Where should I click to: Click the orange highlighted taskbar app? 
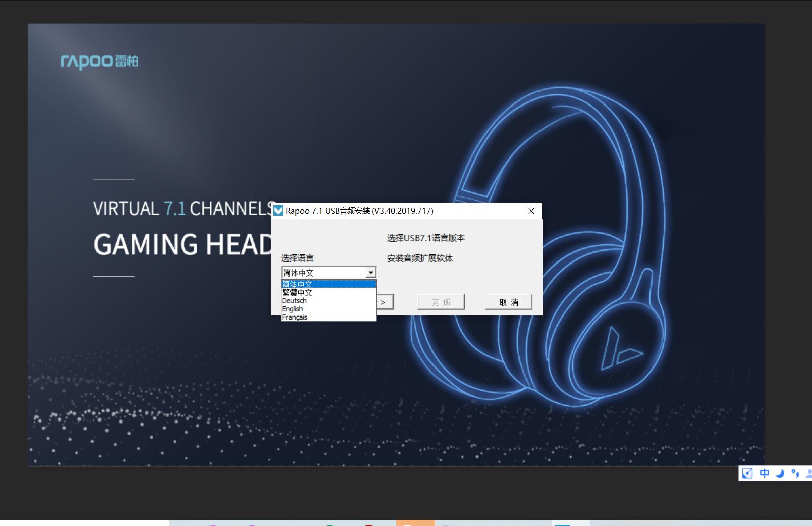(415, 523)
